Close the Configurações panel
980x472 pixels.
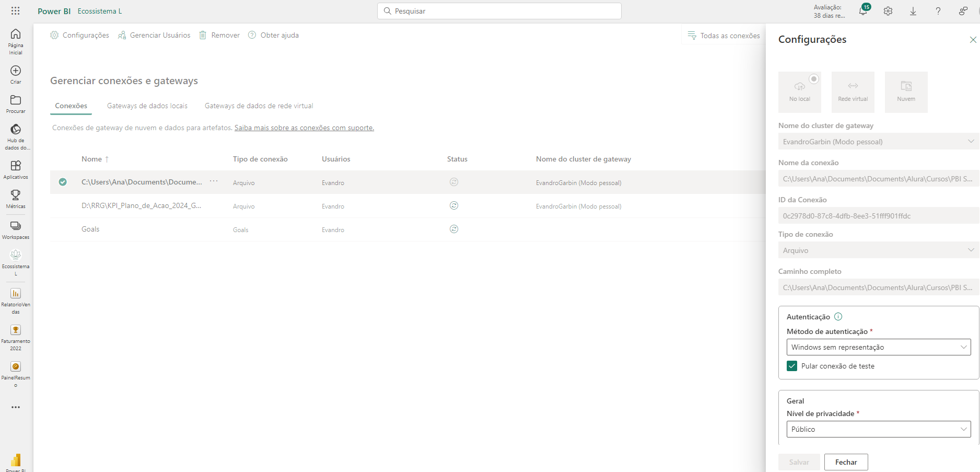[973, 40]
